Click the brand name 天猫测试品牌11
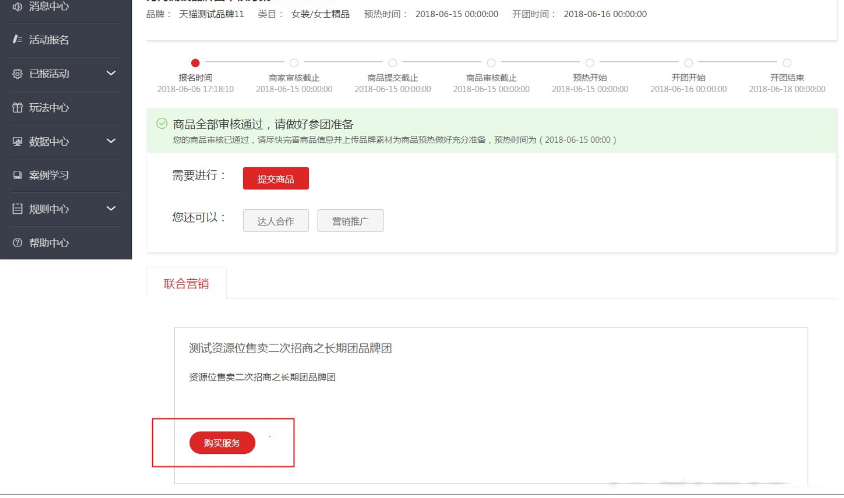This screenshot has height=498, width=844. click(x=212, y=14)
